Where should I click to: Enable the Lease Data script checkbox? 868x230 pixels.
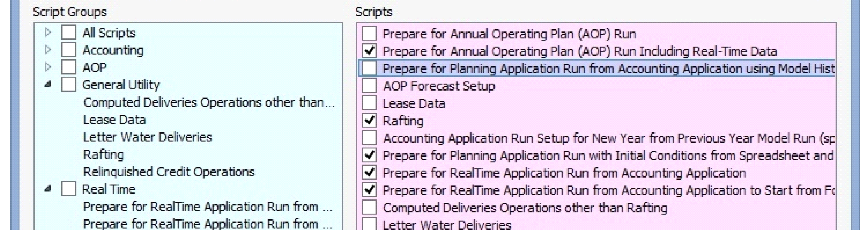coord(369,103)
